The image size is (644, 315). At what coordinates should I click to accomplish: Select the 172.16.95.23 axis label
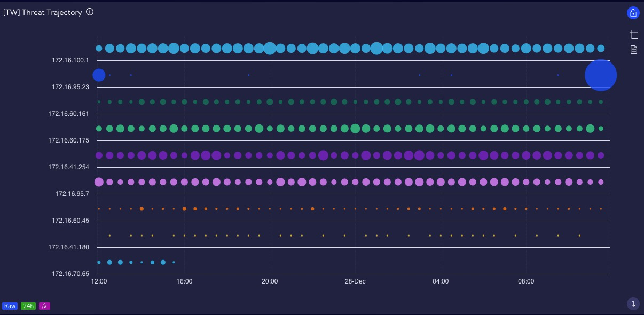click(70, 87)
